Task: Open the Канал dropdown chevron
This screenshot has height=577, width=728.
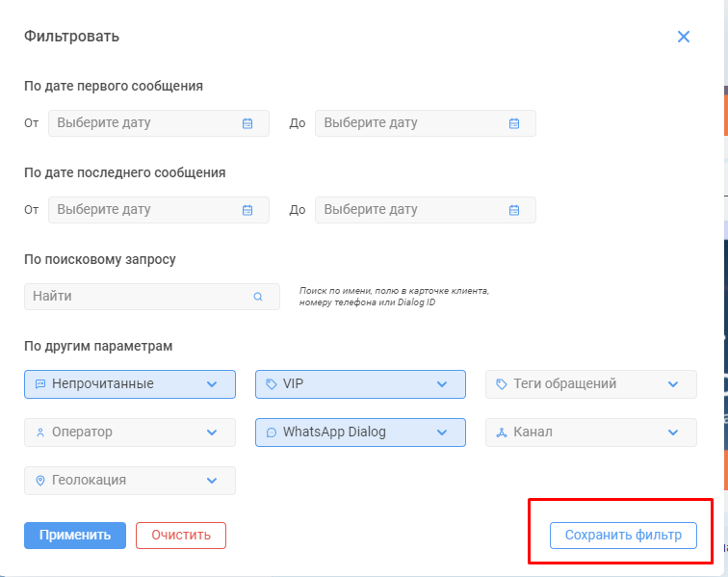Action: [673, 433]
